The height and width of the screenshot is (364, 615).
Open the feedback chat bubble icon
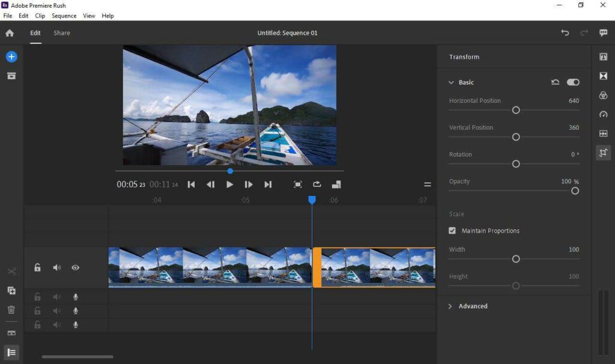[603, 33]
